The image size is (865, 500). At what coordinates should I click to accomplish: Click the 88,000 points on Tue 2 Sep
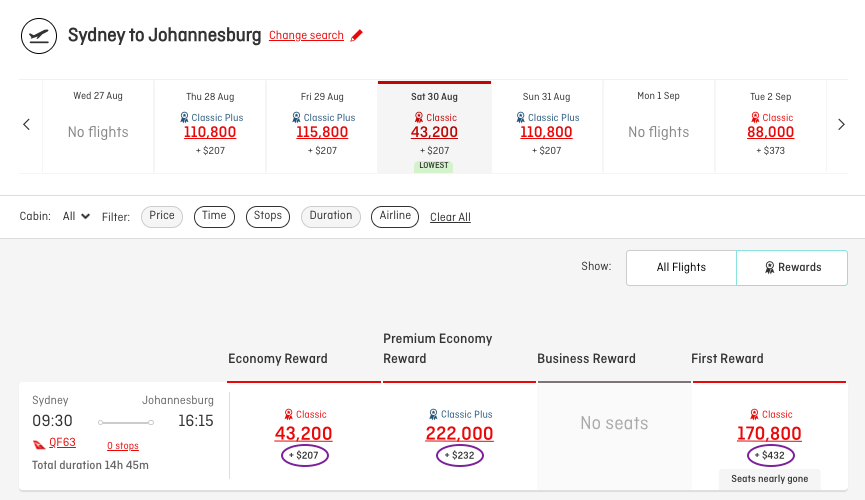[x=771, y=132]
